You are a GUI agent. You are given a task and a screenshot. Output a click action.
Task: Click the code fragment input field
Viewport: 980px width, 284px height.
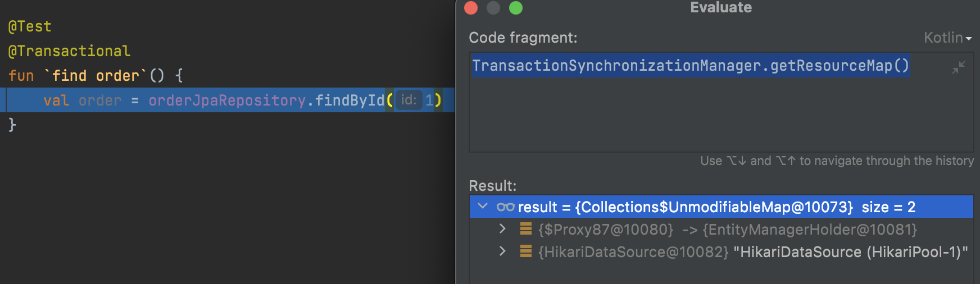tap(721, 102)
